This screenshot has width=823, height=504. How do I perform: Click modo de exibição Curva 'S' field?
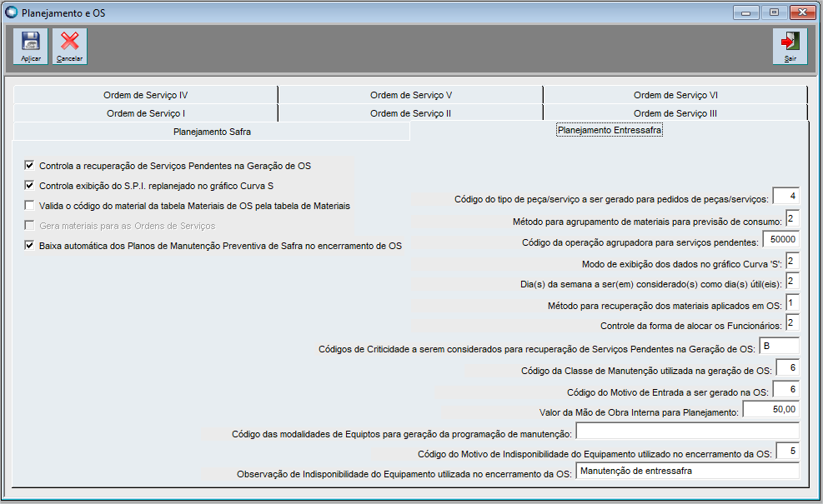pyautogui.click(x=792, y=262)
